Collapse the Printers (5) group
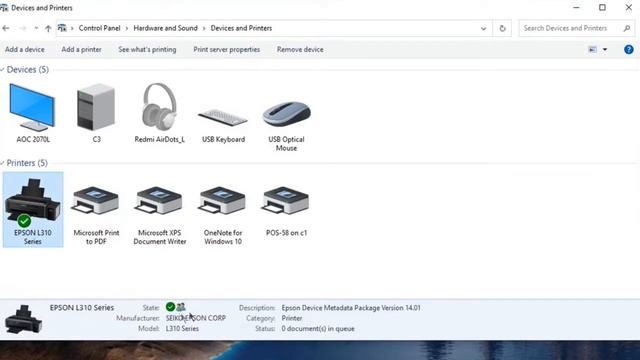This screenshot has height=360, width=640. click(2, 163)
